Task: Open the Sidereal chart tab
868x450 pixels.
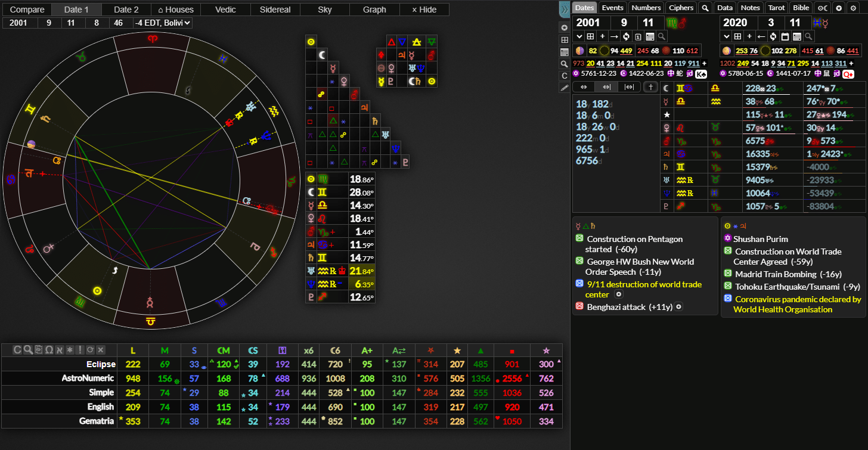Action: [275, 10]
